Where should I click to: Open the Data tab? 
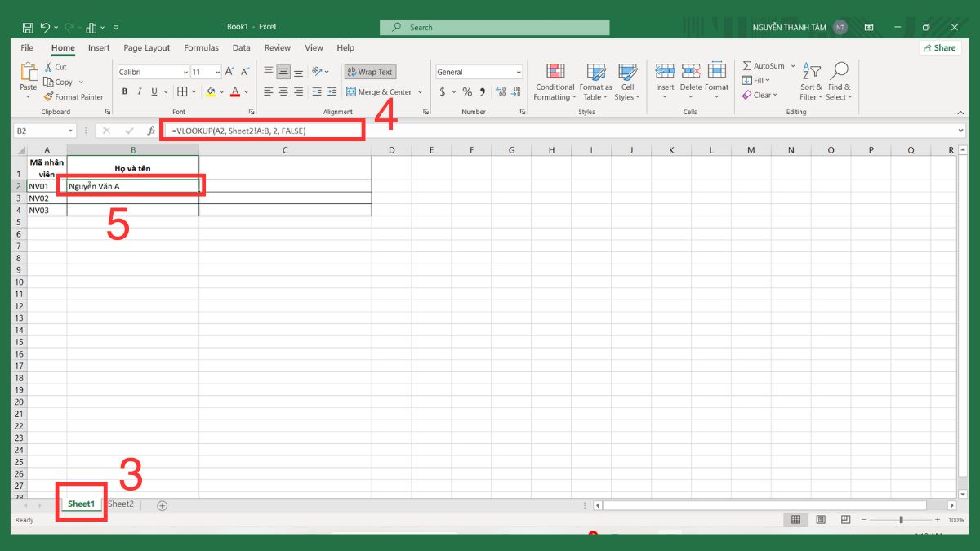pos(241,48)
